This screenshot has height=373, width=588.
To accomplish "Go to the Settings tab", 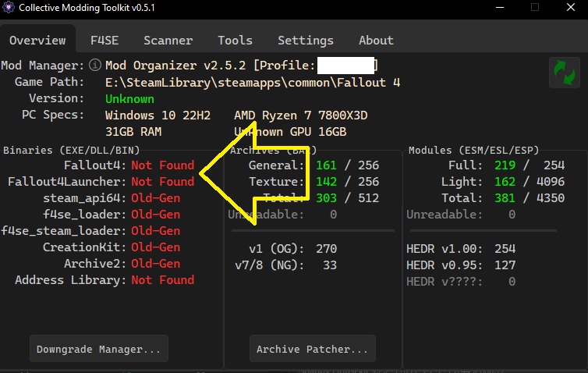I will pyautogui.click(x=306, y=40).
